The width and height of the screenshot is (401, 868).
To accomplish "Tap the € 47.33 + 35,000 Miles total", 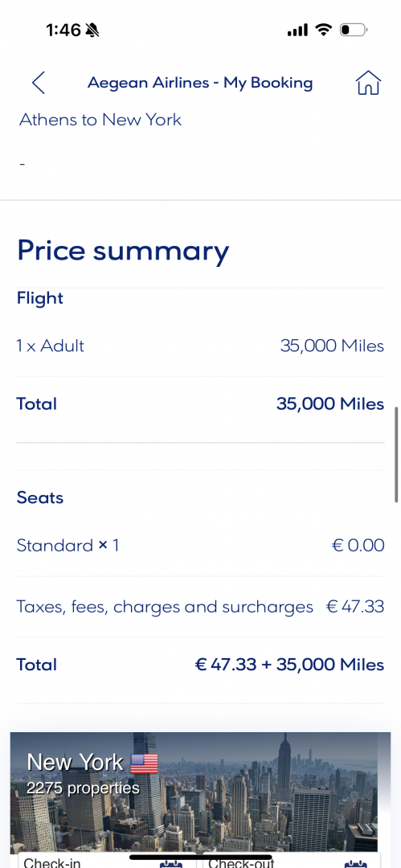I will pos(289,665).
